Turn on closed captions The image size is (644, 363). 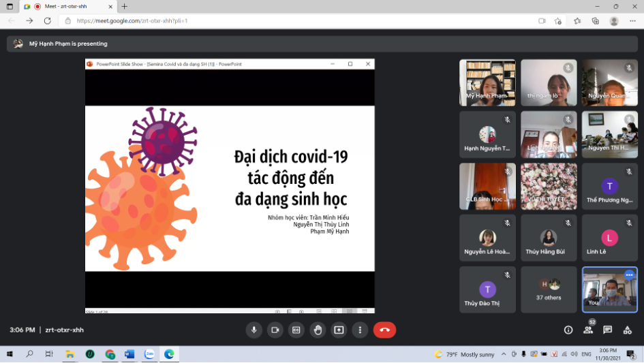296,330
